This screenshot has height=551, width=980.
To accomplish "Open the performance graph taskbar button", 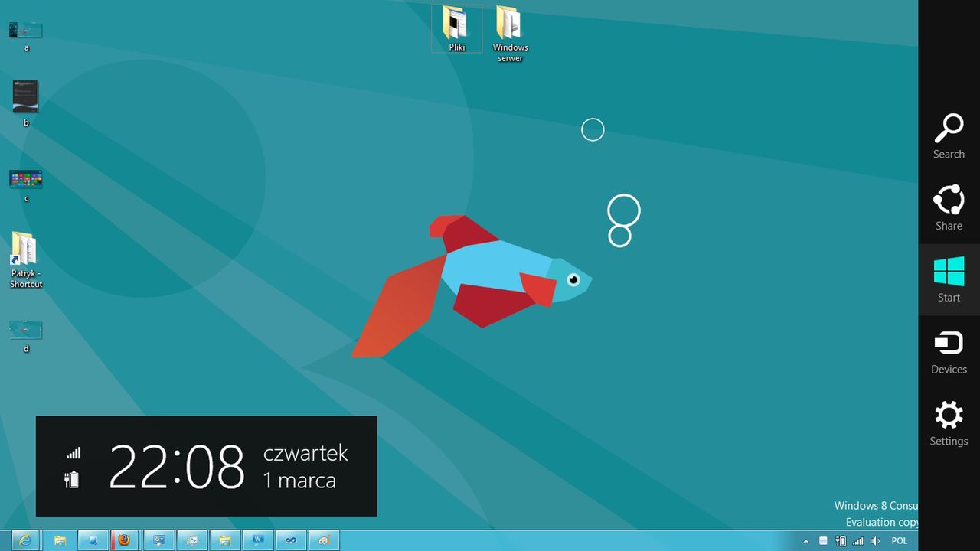I will click(192, 540).
